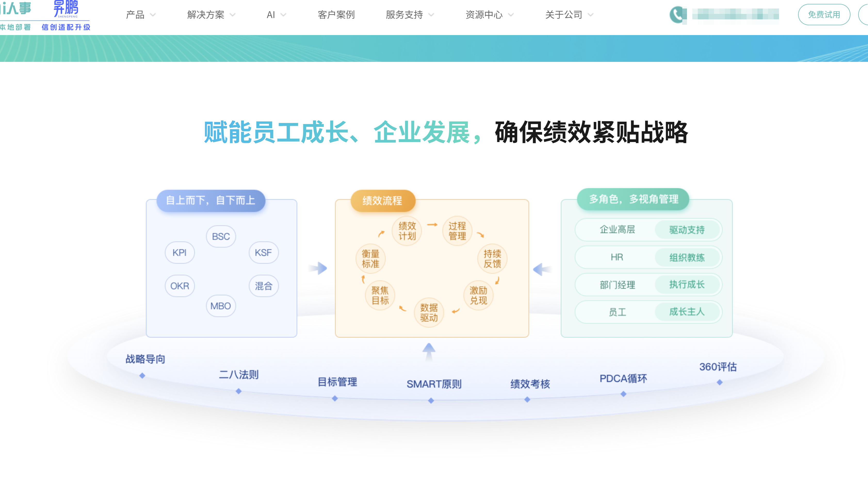Select the 混合 bubble
868x488 pixels.
pos(264,286)
